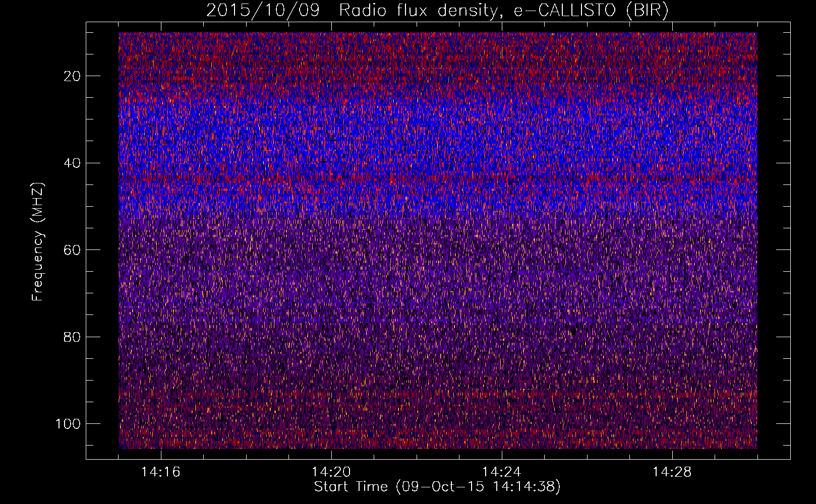Click the 14:20 time tick label
Image resolution: width=816 pixels, height=504 pixels.
331,472
